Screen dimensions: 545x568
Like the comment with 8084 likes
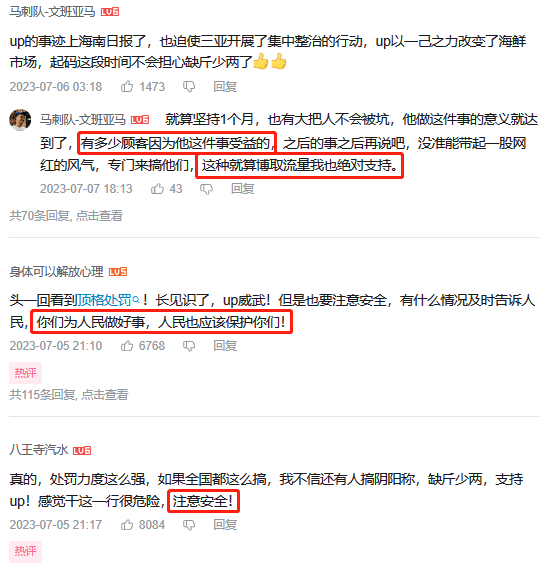pos(127,525)
